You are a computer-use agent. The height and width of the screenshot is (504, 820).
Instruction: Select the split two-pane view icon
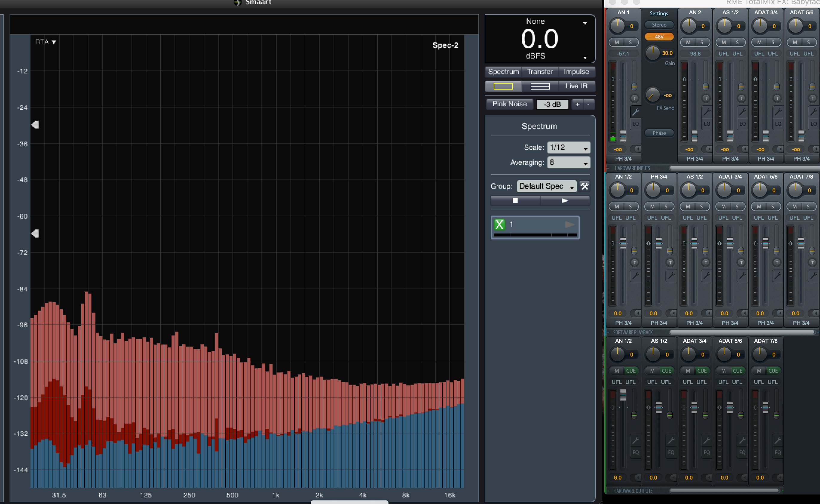click(540, 86)
